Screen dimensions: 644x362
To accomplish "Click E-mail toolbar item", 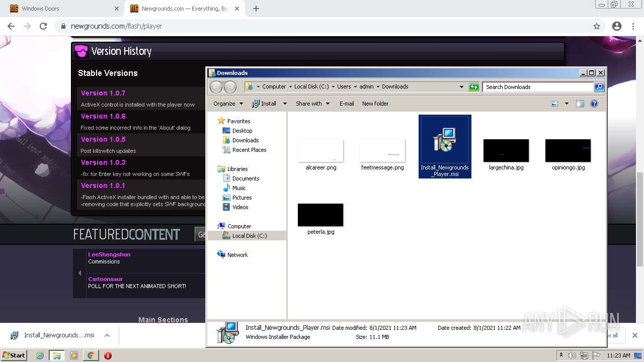I will 347,104.
